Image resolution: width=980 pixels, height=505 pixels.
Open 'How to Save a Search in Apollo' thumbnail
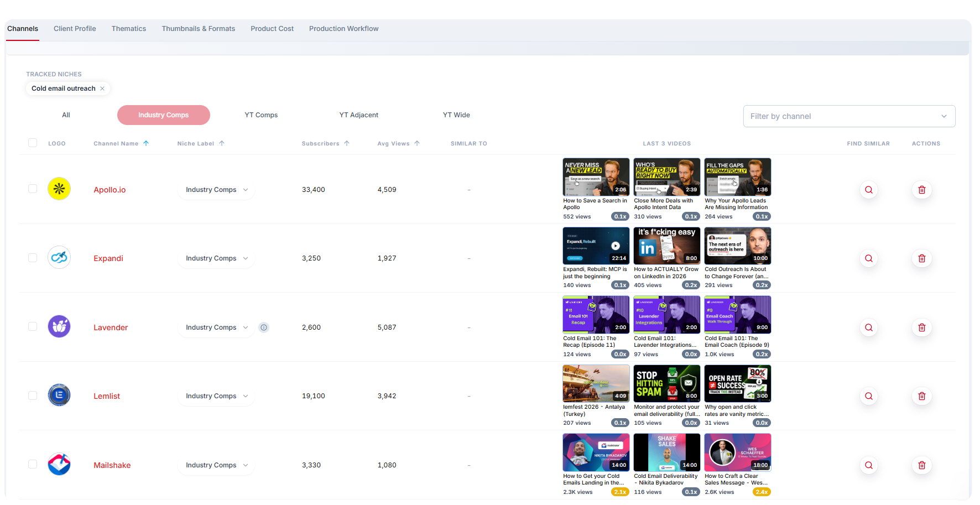pos(596,177)
